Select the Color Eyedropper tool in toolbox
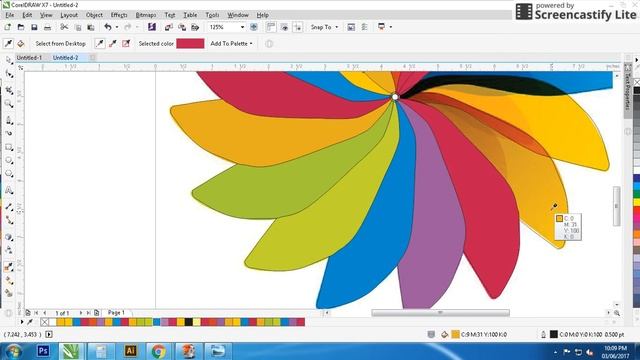Screen dimensions: 640x360 pos(9,267)
